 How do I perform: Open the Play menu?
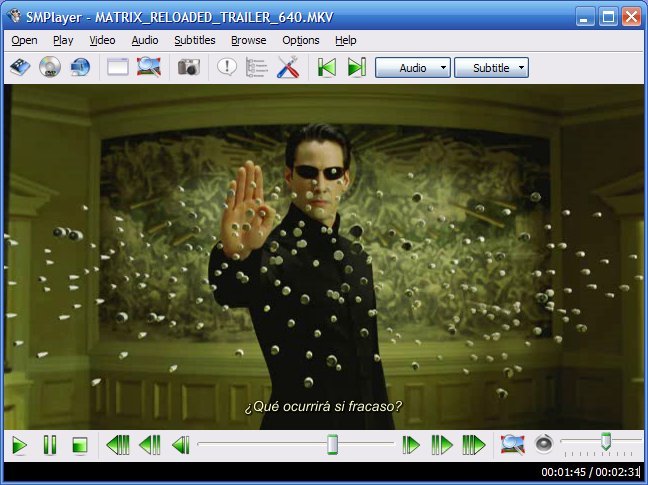[63, 40]
